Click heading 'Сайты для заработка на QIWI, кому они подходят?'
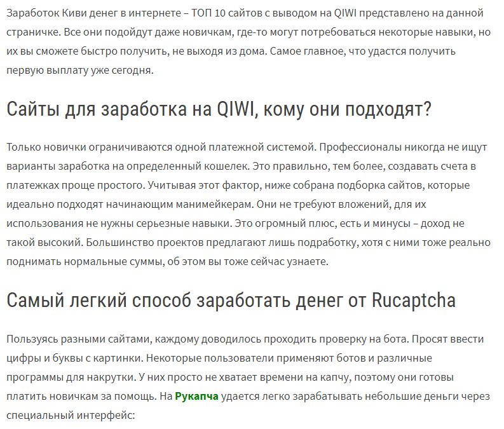The height and width of the screenshot is (429, 504). [x=219, y=109]
